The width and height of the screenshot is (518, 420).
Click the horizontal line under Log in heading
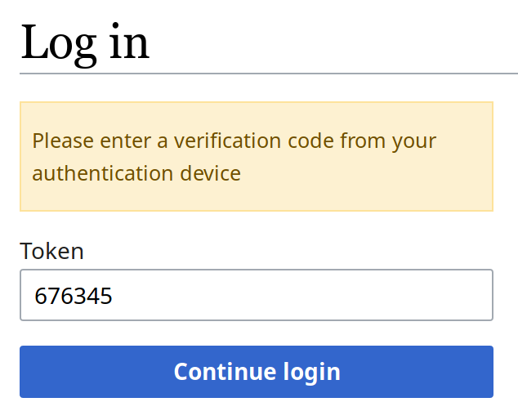(x=269, y=74)
